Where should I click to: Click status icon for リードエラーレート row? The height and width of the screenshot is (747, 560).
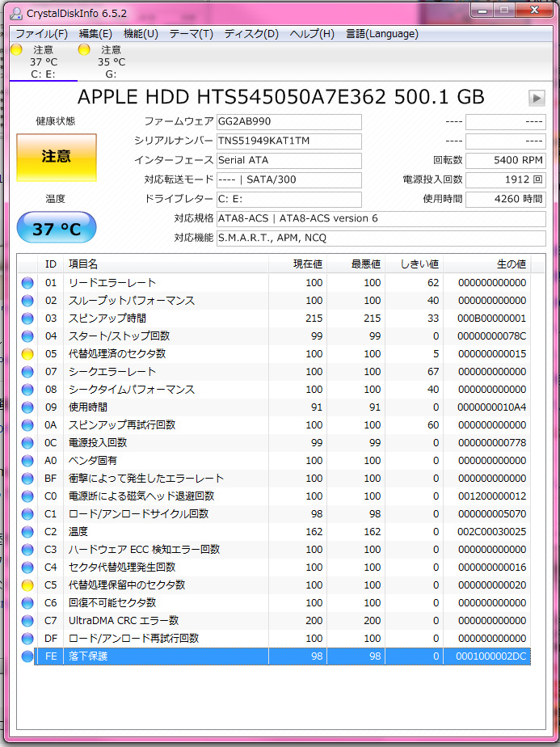(x=27, y=283)
